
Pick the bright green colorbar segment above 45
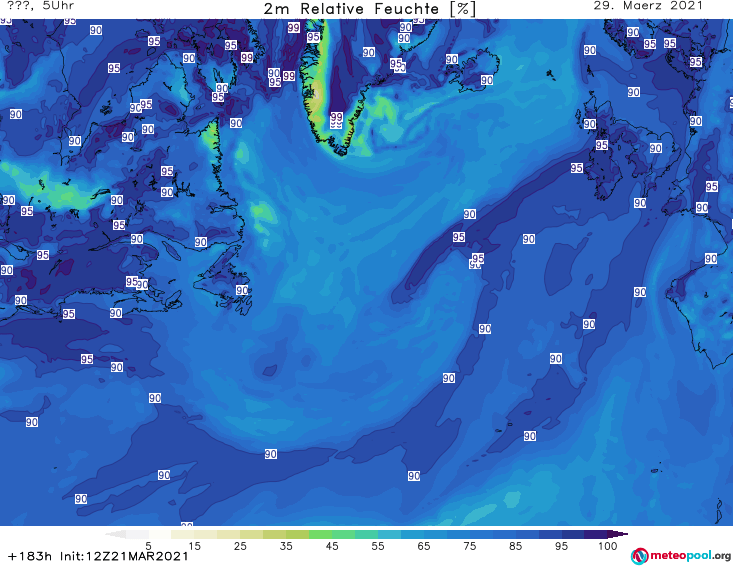[x=320, y=534]
